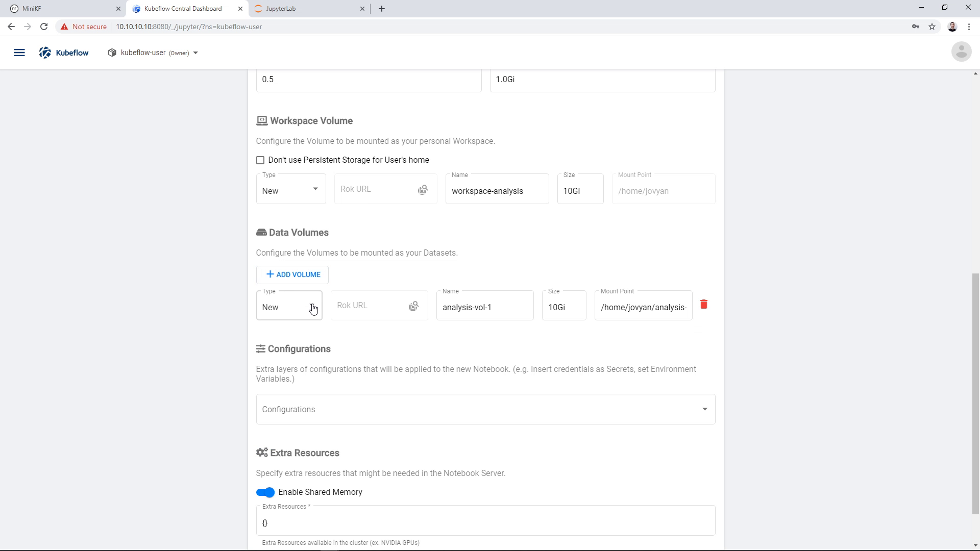Go forward in browser history
The width and height of the screenshot is (980, 551).
[28, 27]
